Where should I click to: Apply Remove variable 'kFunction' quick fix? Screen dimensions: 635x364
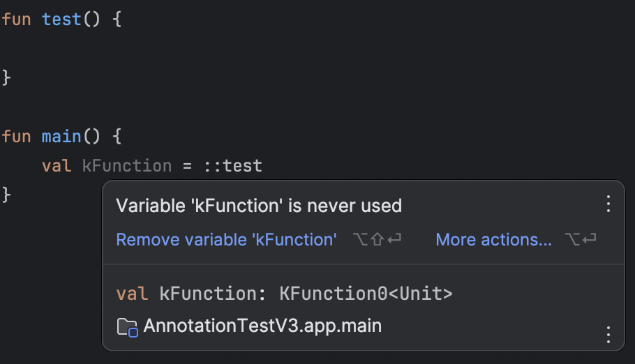(x=226, y=240)
